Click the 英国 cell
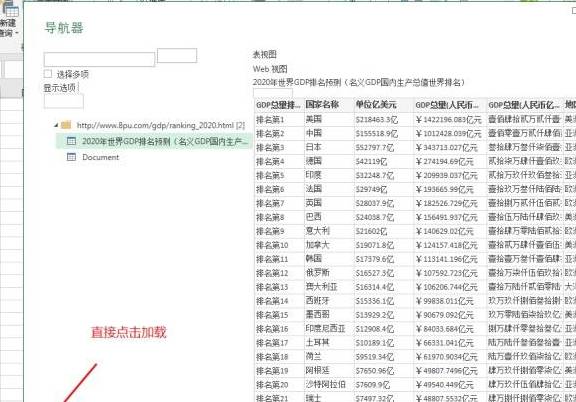576x402 pixels. point(329,203)
